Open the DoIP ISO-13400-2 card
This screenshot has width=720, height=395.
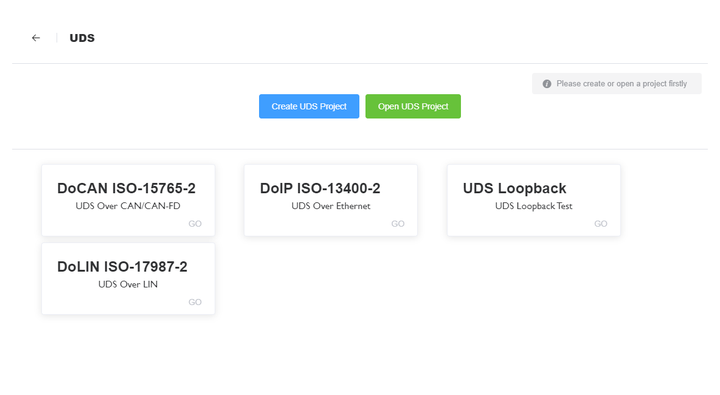coord(331,200)
